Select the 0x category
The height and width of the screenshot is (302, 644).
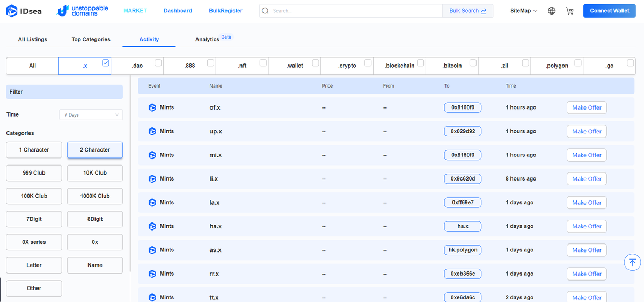click(95, 242)
